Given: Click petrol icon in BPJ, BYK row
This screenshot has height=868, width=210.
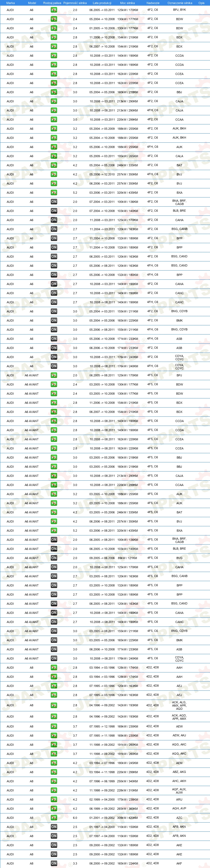Looking at the screenshot, I should coord(54,10).
